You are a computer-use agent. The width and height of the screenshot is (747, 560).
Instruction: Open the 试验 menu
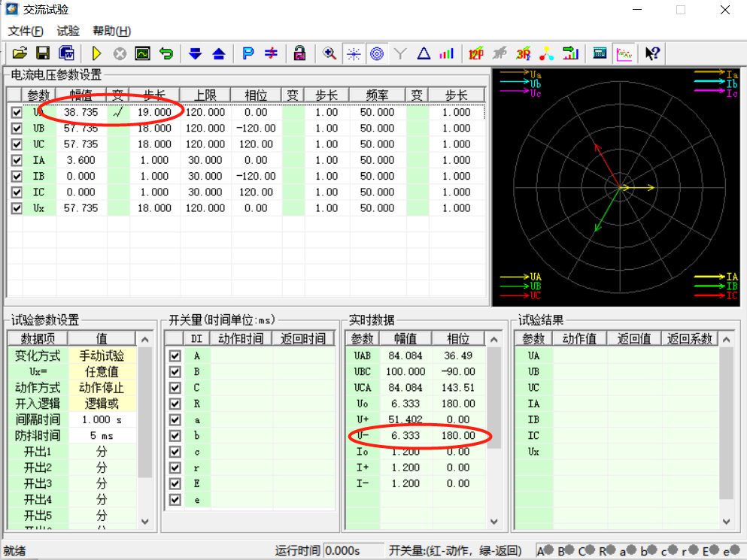point(68,31)
